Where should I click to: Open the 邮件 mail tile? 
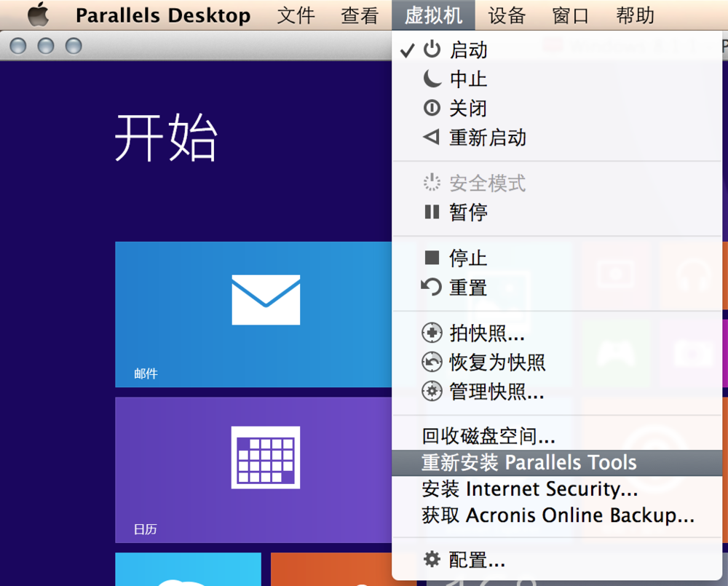pyautogui.click(x=253, y=314)
